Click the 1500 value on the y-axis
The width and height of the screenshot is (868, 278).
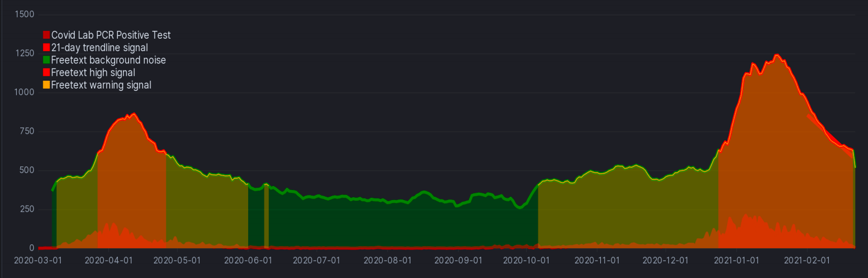pos(24,14)
